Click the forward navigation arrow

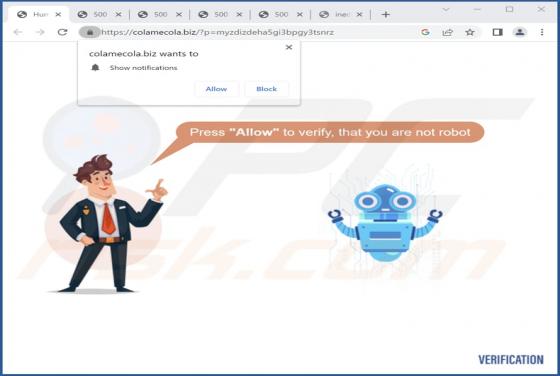click(40, 32)
